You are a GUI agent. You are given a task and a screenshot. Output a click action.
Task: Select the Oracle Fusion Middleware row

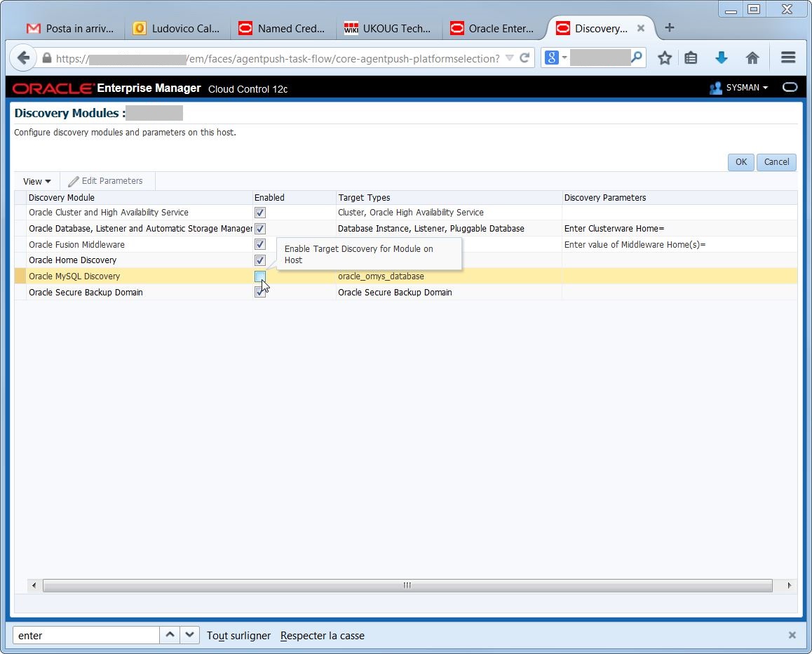(405, 244)
